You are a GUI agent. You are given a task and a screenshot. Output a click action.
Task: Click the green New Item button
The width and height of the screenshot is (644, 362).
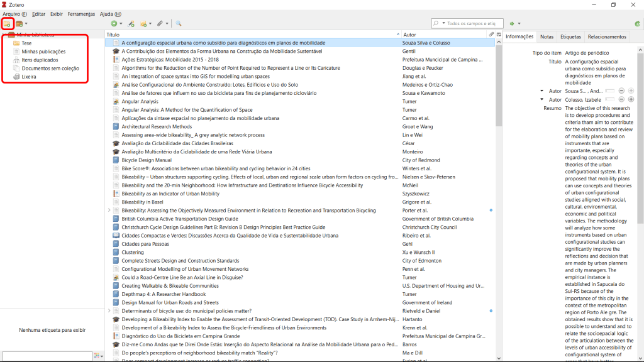114,23
